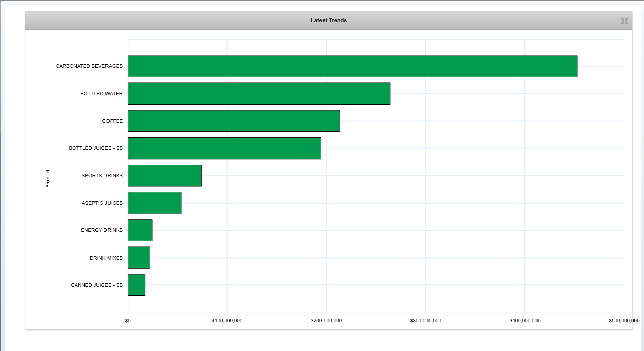Select the Aseptic Juices bar
Screen dimensions: 644x351
pyautogui.click(x=154, y=203)
